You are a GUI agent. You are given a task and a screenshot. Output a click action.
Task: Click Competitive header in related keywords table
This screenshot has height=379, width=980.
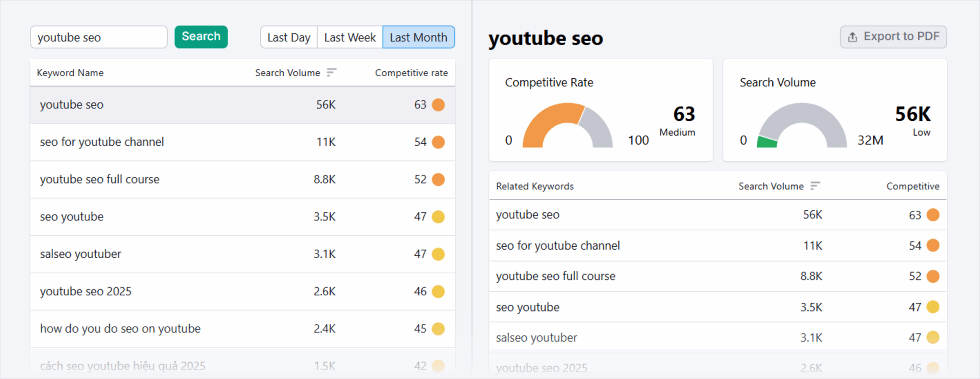click(913, 186)
